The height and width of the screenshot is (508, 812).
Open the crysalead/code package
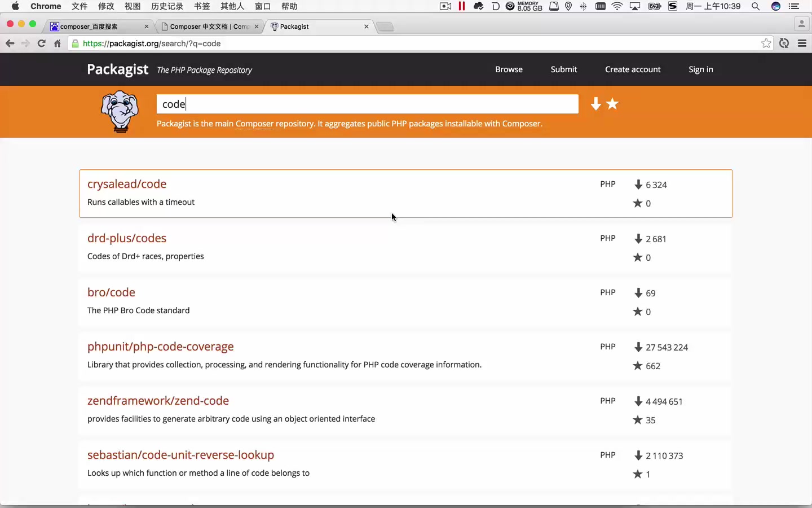[127, 184]
